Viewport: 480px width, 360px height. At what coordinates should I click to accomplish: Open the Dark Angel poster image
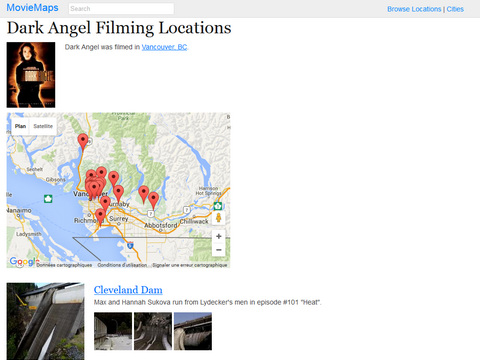[31, 75]
